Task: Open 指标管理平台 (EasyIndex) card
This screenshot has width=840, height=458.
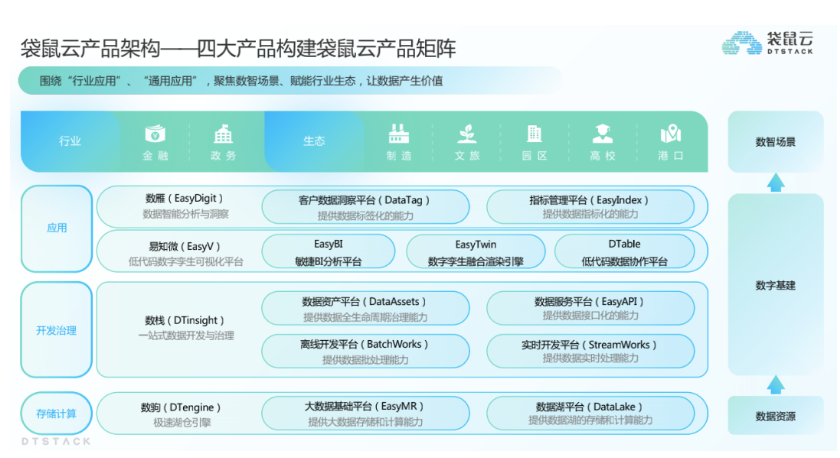Action: (x=590, y=207)
